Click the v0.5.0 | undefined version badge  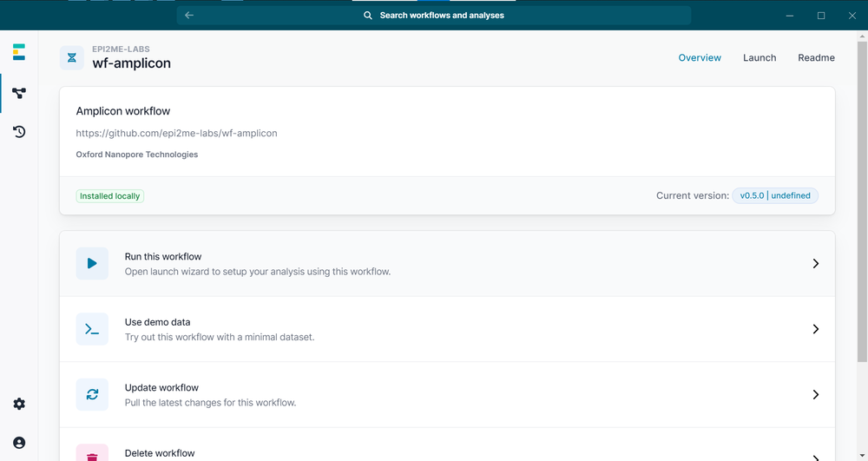click(x=775, y=195)
